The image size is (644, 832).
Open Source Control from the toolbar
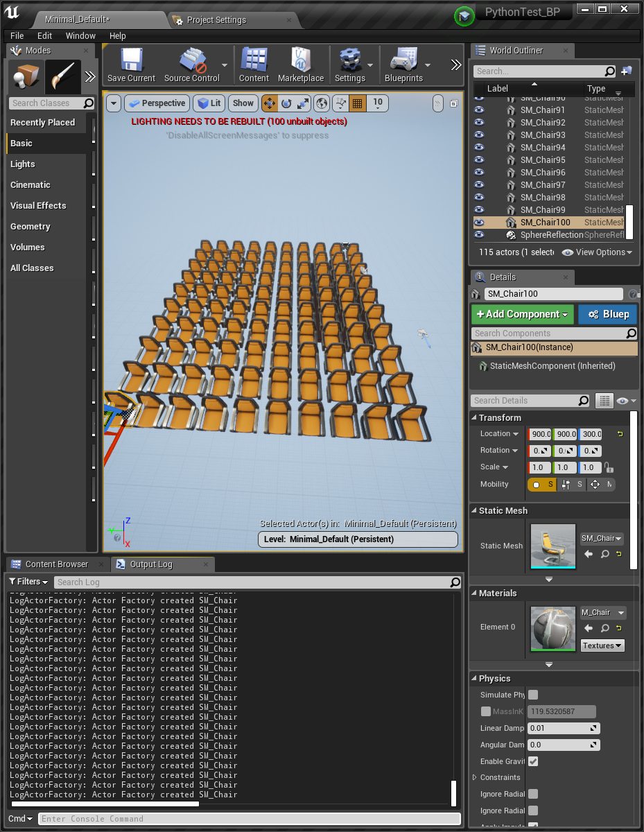click(x=192, y=66)
